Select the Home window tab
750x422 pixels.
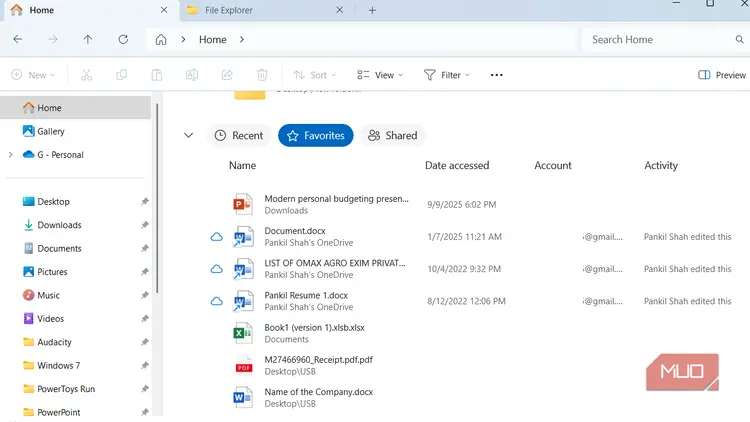coord(91,10)
